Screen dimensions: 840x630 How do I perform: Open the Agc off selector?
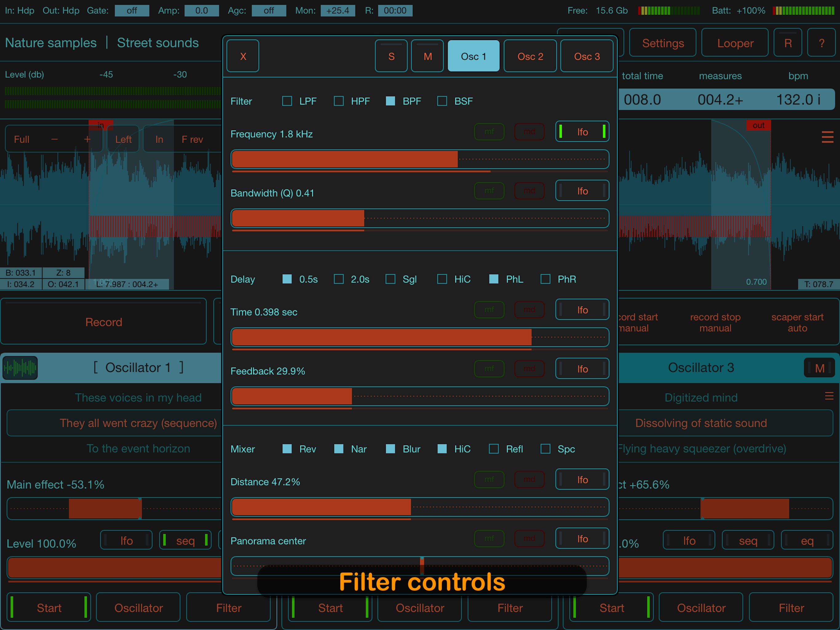pos(268,11)
